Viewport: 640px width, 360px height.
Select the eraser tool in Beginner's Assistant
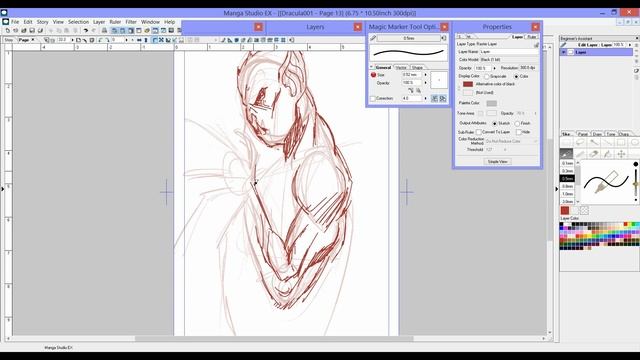click(594, 154)
